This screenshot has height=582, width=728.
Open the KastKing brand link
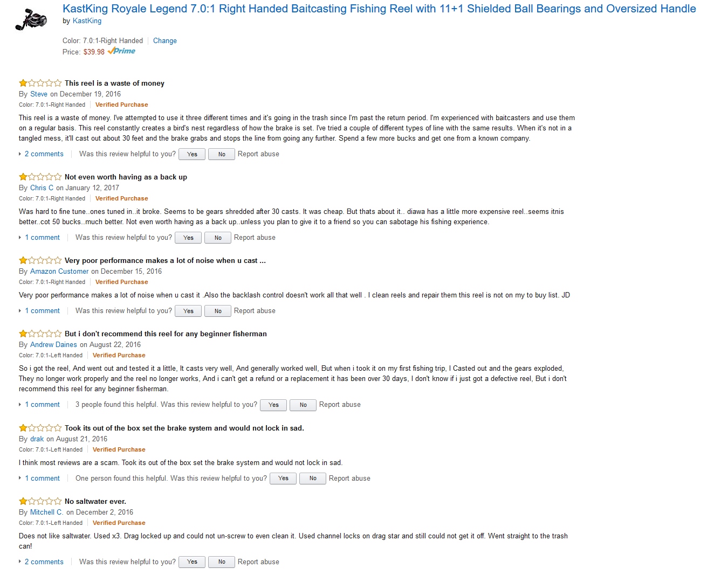87,21
